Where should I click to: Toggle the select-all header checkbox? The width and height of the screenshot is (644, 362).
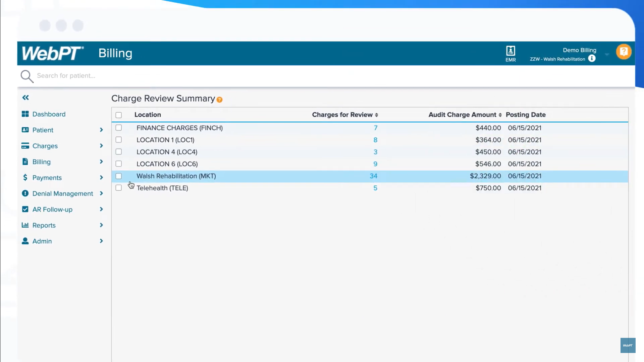(x=119, y=115)
